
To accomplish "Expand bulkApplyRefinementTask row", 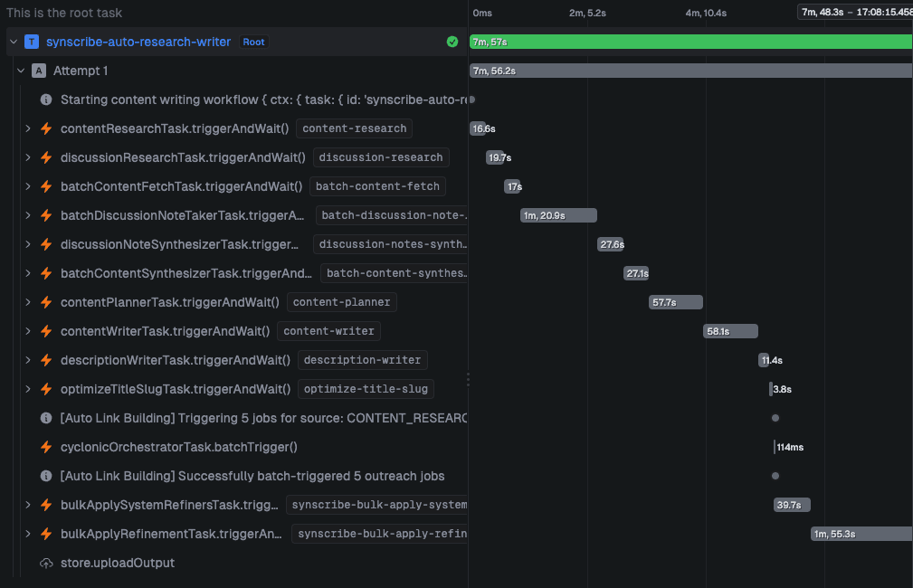I will tap(28, 534).
